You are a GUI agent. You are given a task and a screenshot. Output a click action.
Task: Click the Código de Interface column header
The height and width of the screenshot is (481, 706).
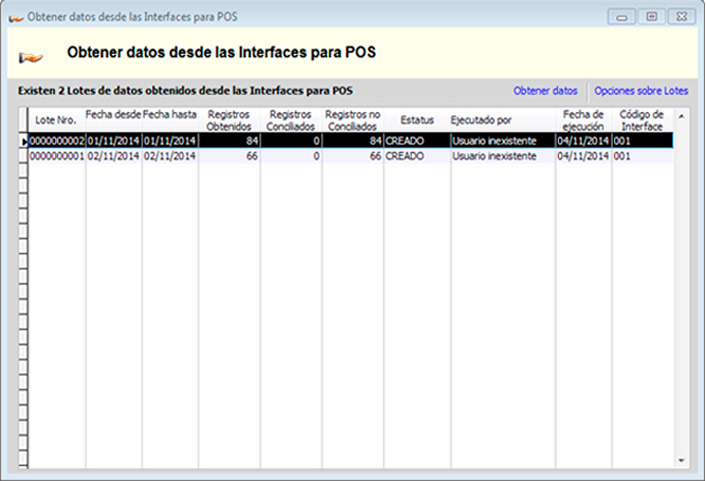click(641, 120)
